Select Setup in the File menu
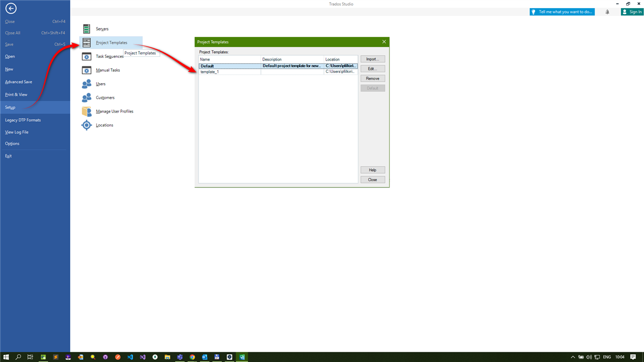644x362 pixels. click(x=35, y=107)
